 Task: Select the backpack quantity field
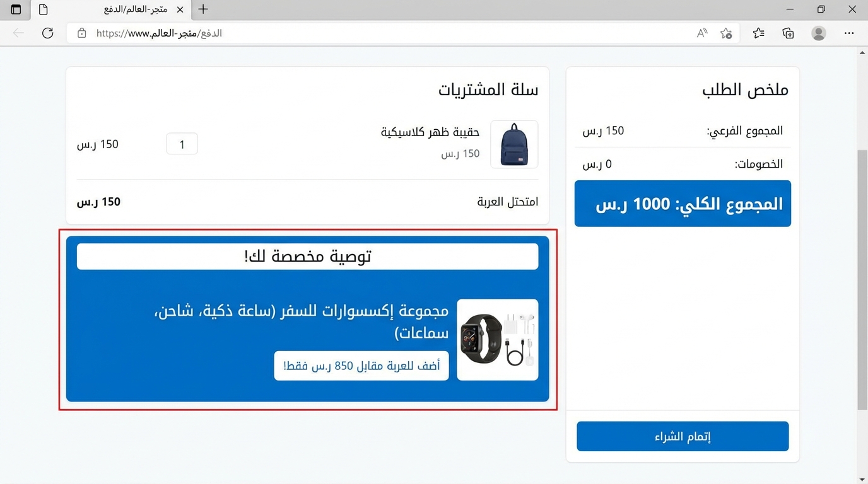(182, 144)
